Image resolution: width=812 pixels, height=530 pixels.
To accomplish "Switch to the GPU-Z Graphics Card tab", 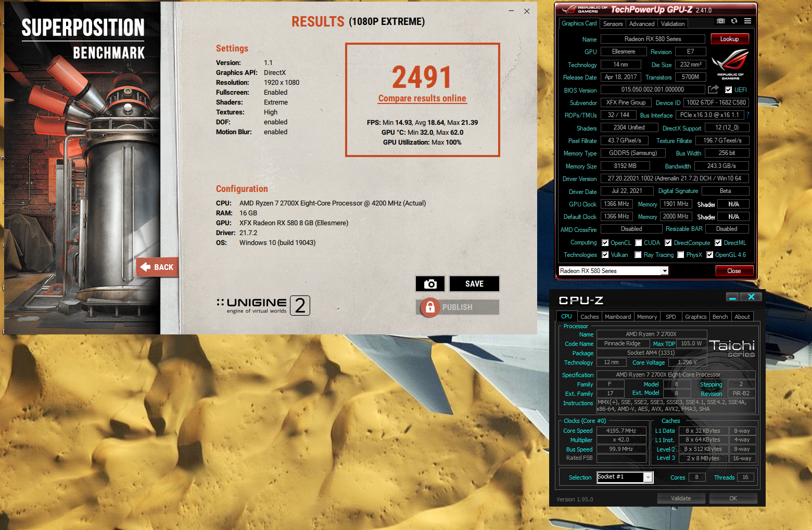I will click(x=579, y=23).
